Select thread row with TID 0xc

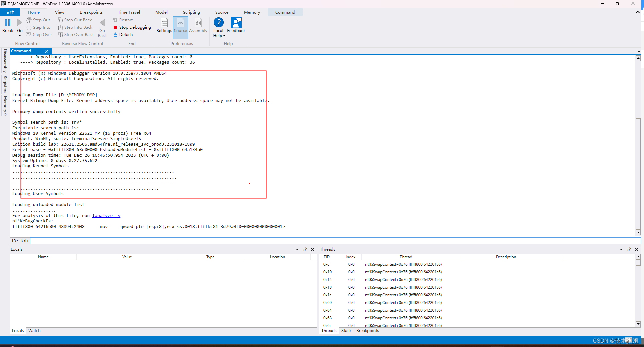click(478, 264)
